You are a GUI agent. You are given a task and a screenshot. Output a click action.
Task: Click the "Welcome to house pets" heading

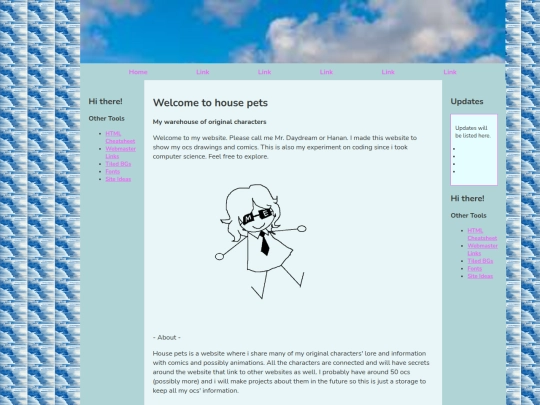(210, 103)
